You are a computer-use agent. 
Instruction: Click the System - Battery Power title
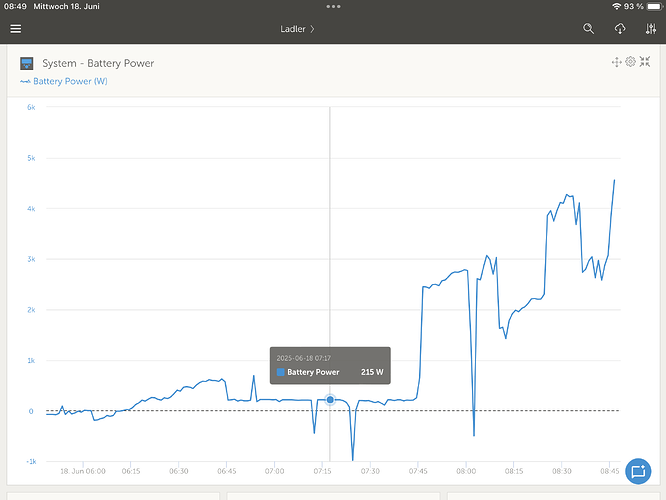pyautogui.click(x=98, y=63)
